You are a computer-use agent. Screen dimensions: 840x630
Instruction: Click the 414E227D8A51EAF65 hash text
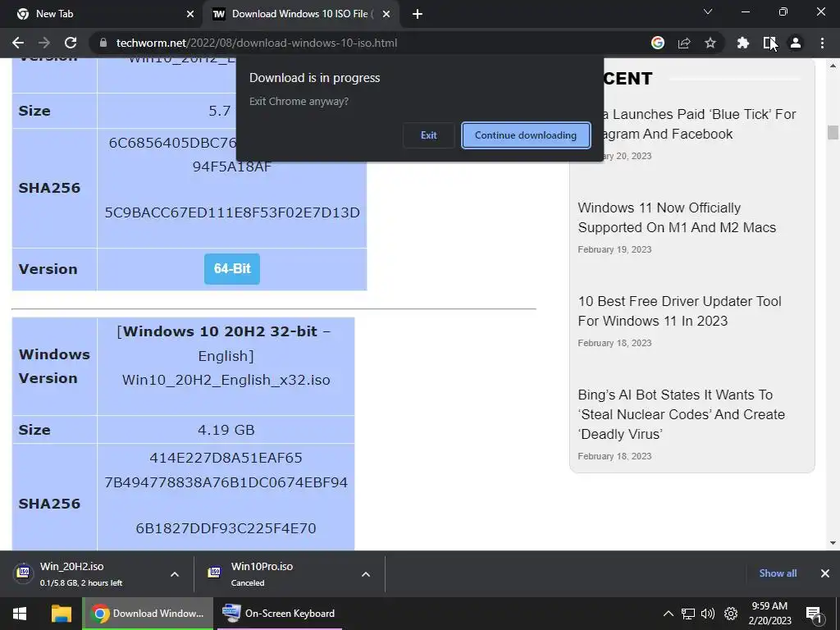coord(226,458)
